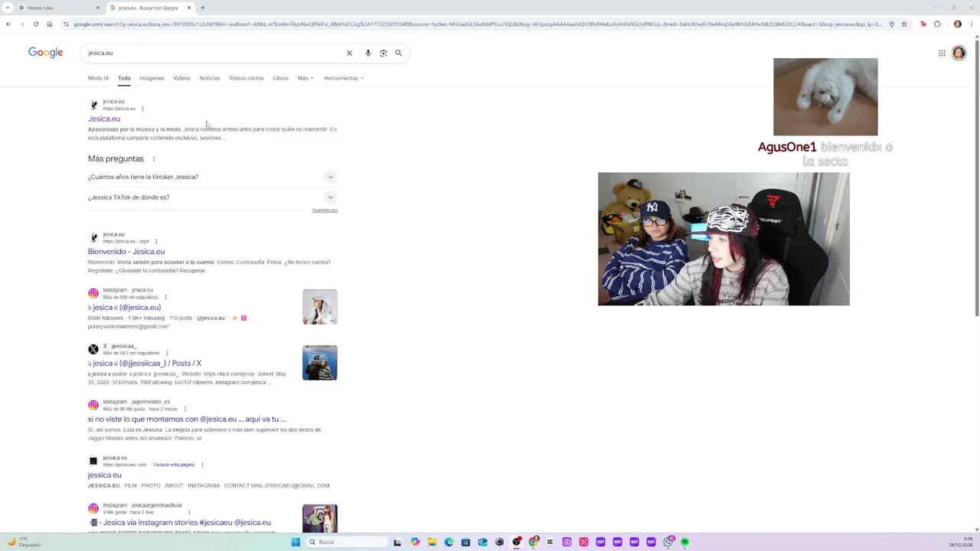This screenshot has height=551, width=980.
Task: Open the Chrome three-dot menu
Action: pyautogui.click(x=972, y=24)
